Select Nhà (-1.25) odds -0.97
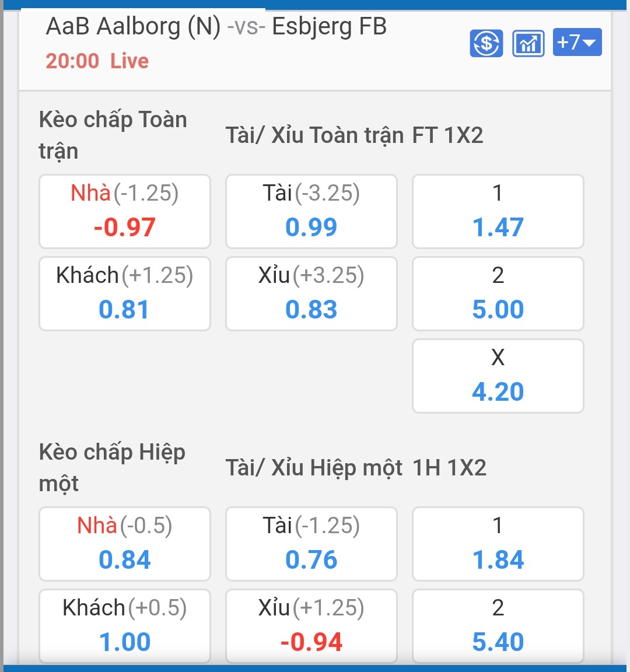The width and height of the screenshot is (630, 672). pyautogui.click(x=125, y=211)
